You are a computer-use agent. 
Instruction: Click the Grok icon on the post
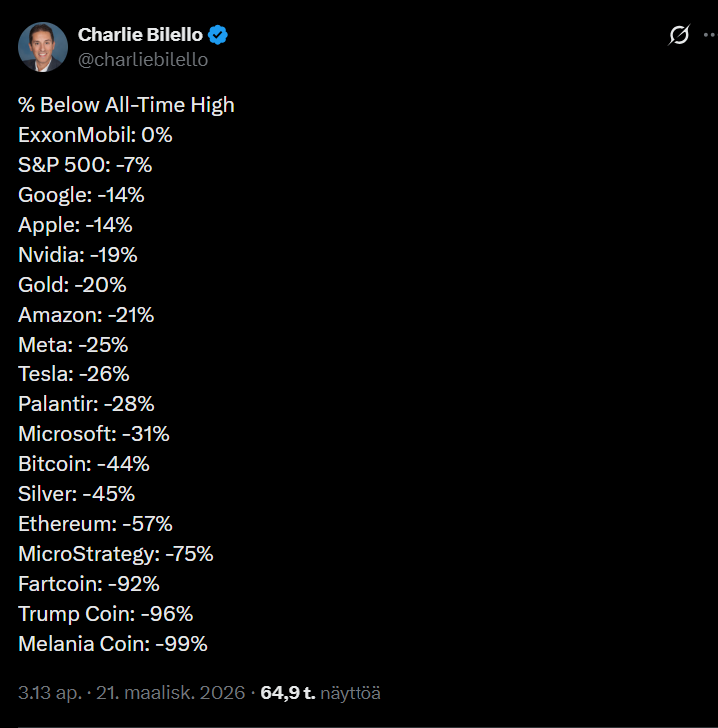pos(678,36)
